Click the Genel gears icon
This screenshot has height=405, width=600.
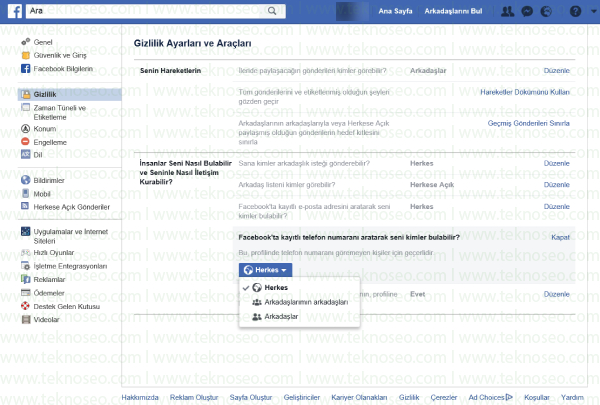tap(26, 42)
